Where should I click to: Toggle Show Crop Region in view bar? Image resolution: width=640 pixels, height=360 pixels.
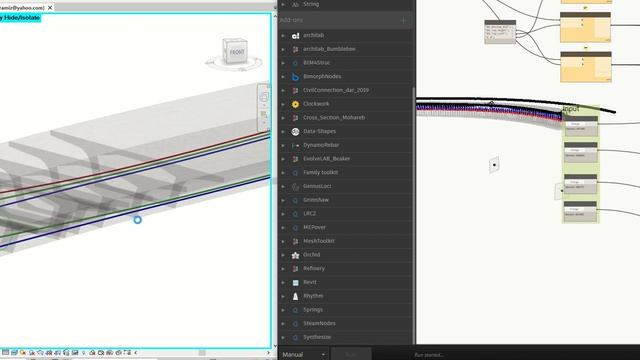pos(57,352)
